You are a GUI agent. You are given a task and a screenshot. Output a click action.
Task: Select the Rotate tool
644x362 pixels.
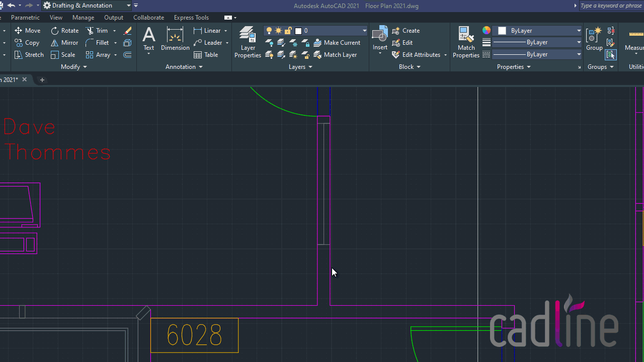pyautogui.click(x=64, y=31)
